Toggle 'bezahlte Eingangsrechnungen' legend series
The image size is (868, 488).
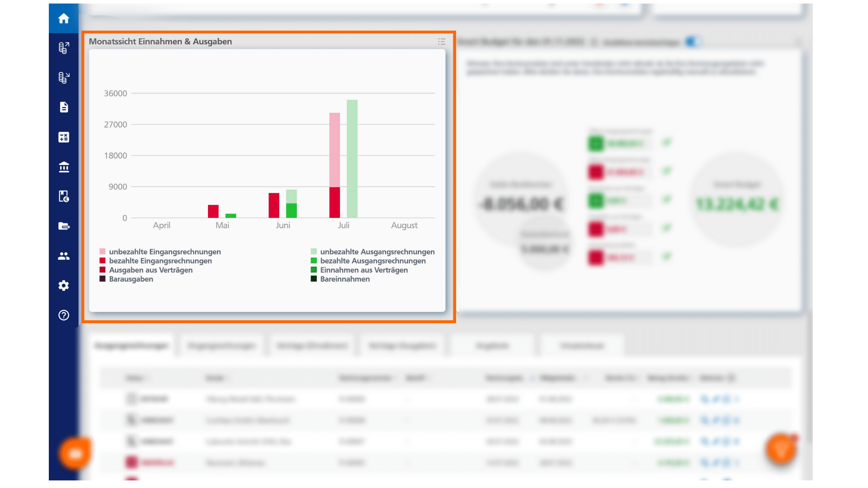(156, 261)
